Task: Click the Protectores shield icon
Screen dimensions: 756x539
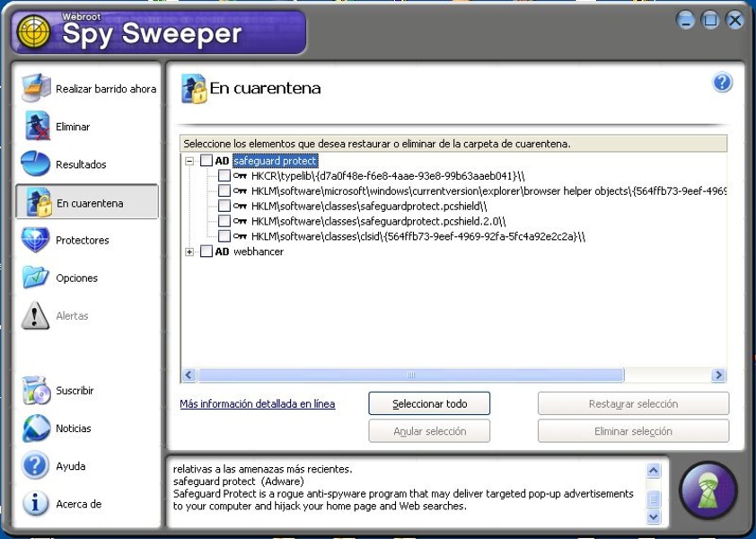Action: [35, 240]
